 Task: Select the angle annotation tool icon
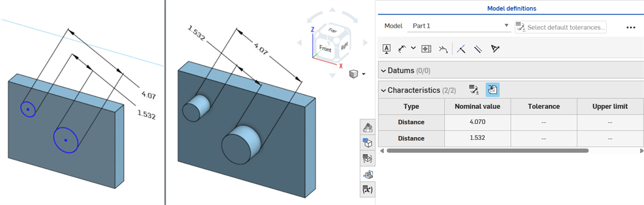495,49
